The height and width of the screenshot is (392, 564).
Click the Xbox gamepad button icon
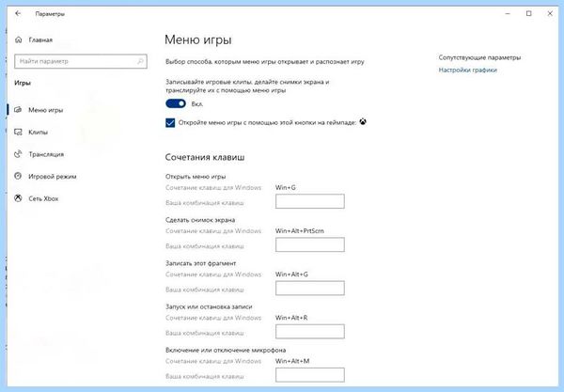(x=364, y=122)
